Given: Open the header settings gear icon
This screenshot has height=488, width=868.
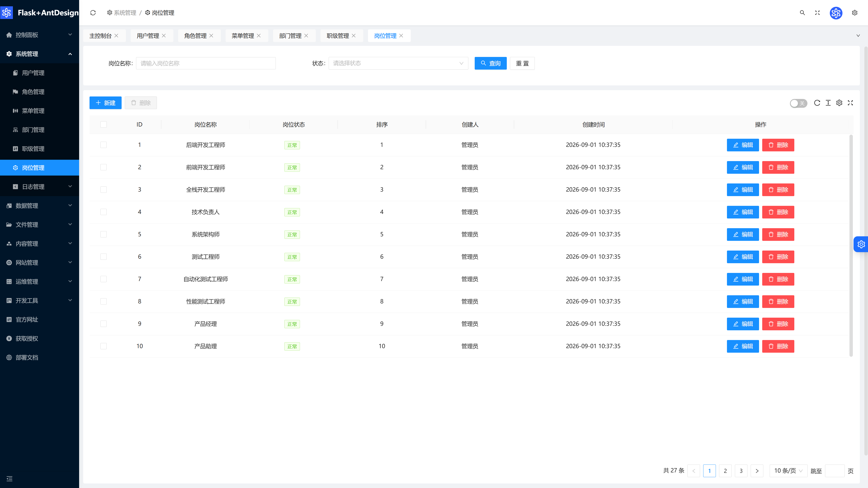Looking at the screenshot, I should tap(854, 13).
